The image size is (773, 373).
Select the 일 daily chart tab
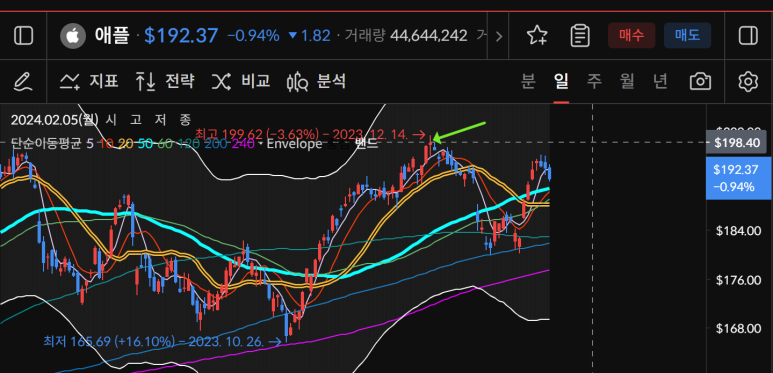pyautogui.click(x=561, y=81)
